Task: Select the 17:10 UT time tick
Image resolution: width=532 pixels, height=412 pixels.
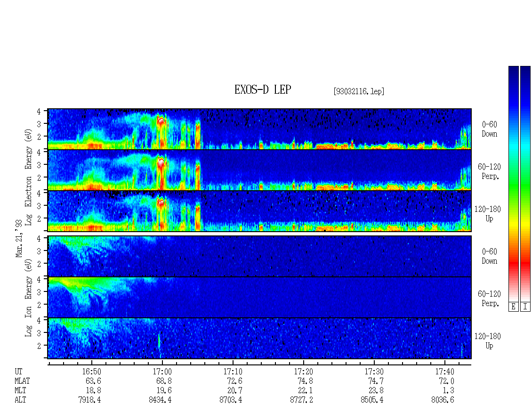Action: point(233,372)
